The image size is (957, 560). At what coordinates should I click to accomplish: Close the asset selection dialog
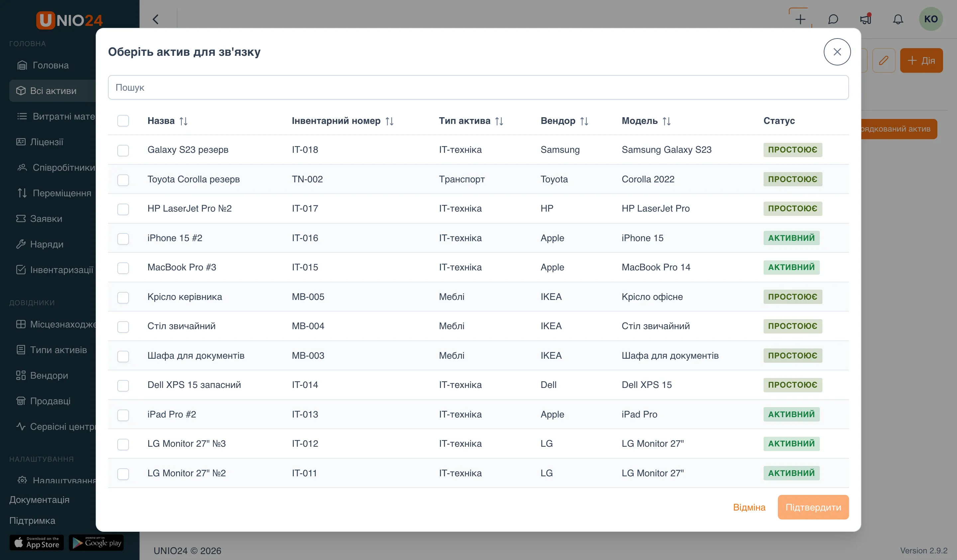click(837, 51)
